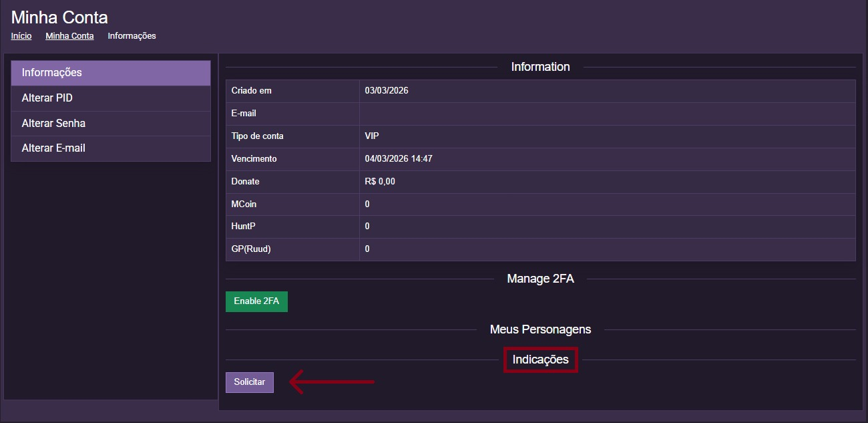868x423 pixels.
Task: Click the Minha Conta breadcrumb link
Action: pyautogui.click(x=69, y=36)
